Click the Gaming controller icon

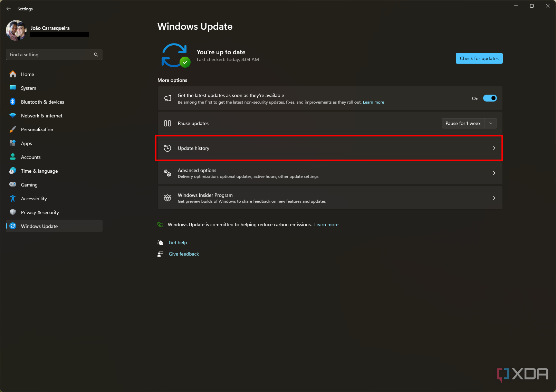(x=13, y=184)
